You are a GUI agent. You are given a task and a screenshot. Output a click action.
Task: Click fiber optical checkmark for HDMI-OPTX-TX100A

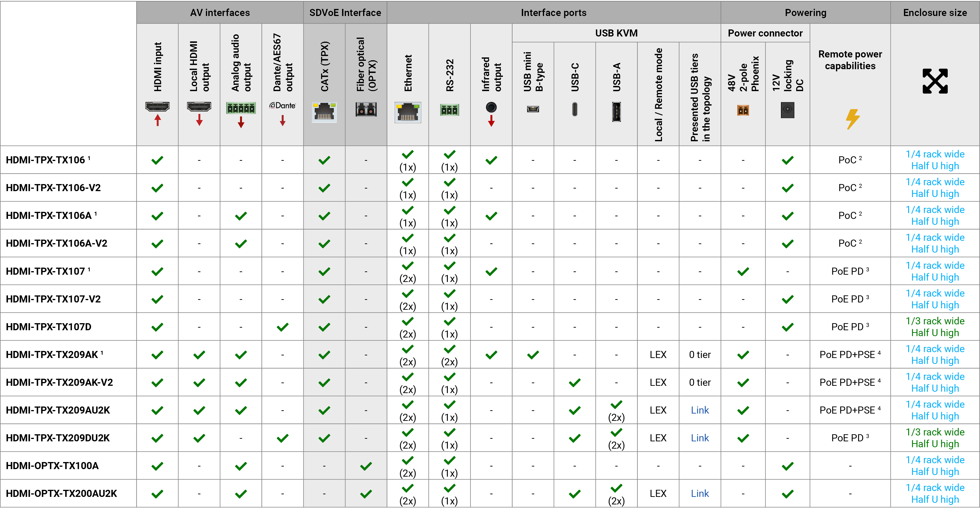[366, 466]
